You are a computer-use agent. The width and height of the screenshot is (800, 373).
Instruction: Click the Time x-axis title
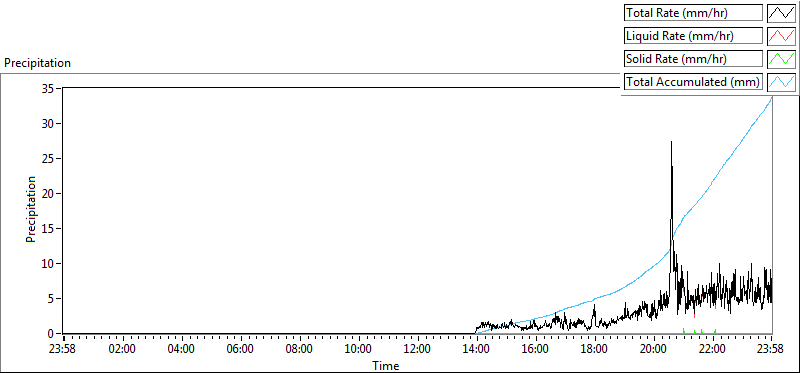pyautogui.click(x=386, y=365)
